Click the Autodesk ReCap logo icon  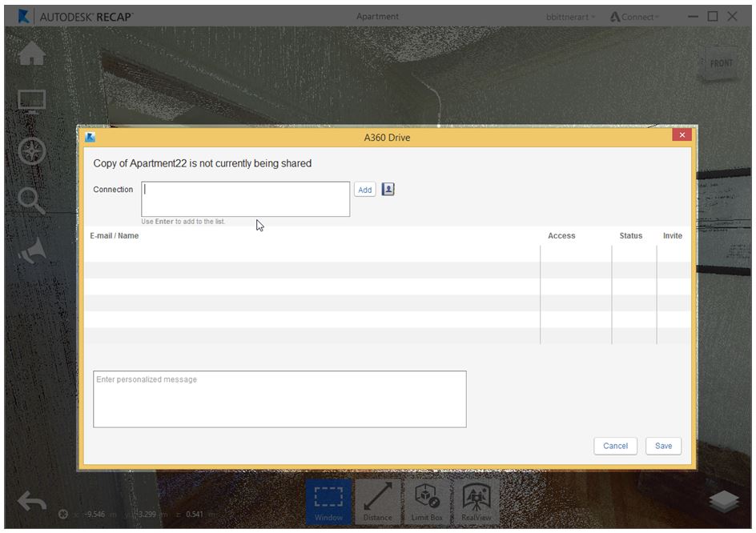pyautogui.click(x=23, y=16)
